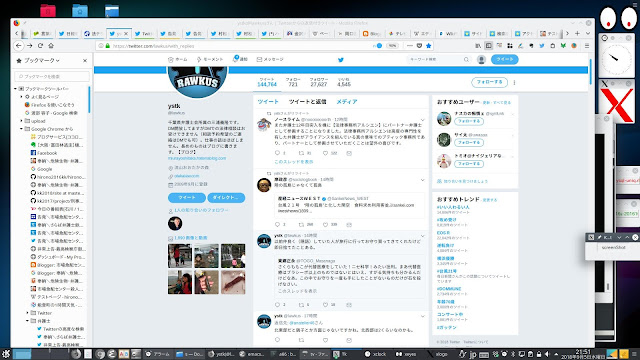Open the page actions menu in URL bar

(410, 46)
